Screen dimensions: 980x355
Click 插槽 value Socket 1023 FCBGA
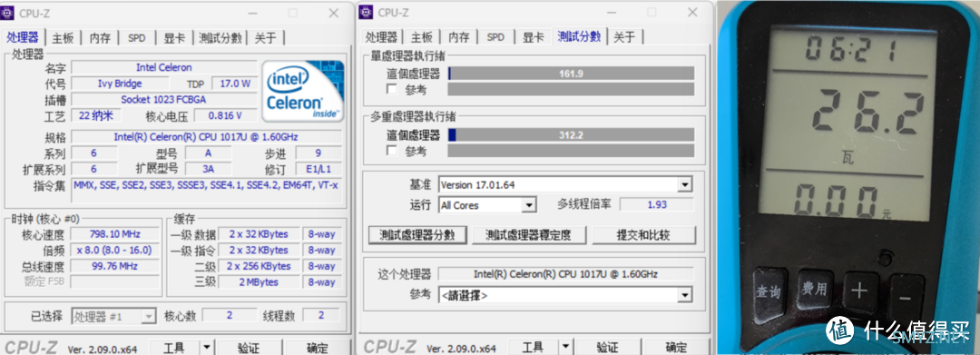163,99
